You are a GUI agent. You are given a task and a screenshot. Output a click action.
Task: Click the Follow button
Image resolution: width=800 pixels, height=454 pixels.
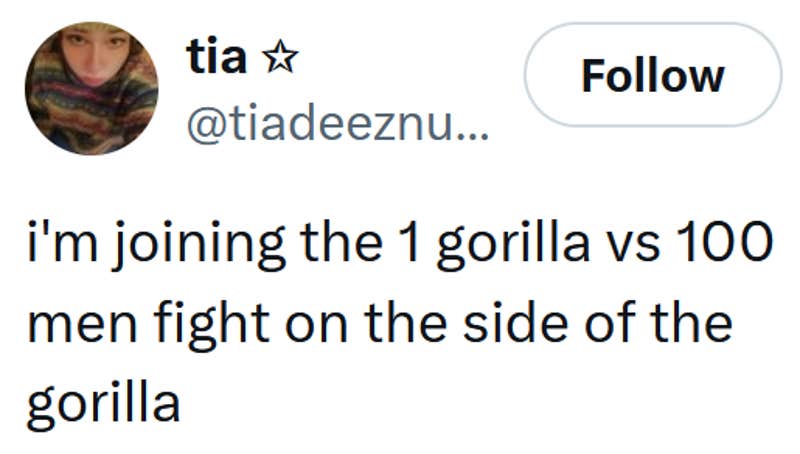pyautogui.click(x=652, y=76)
